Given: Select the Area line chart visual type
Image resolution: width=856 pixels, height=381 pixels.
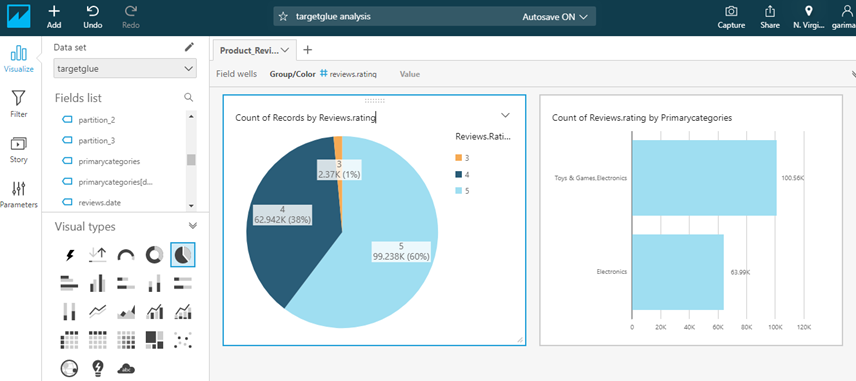Looking at the screenshot, I should click(126, 312).
